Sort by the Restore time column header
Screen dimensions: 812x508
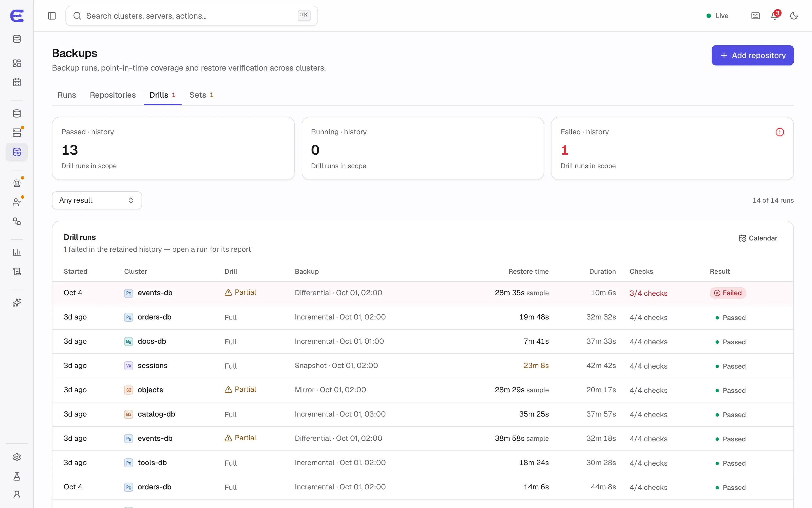pos(528,271)
